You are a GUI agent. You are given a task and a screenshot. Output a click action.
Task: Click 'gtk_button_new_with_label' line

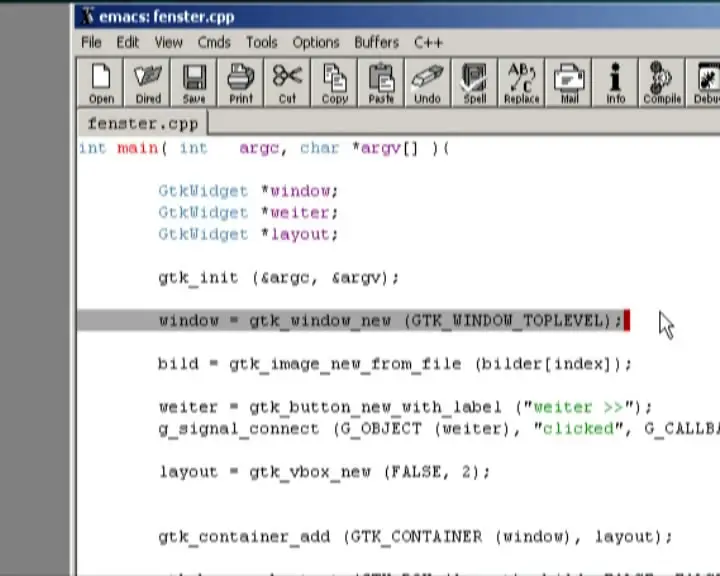405,407
